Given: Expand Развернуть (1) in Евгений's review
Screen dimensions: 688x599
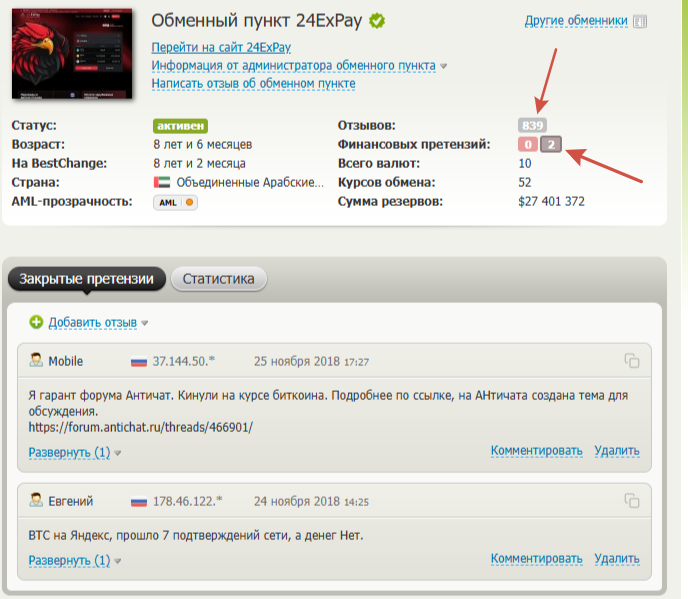Looking at the screenshot, I should (69, 560).
